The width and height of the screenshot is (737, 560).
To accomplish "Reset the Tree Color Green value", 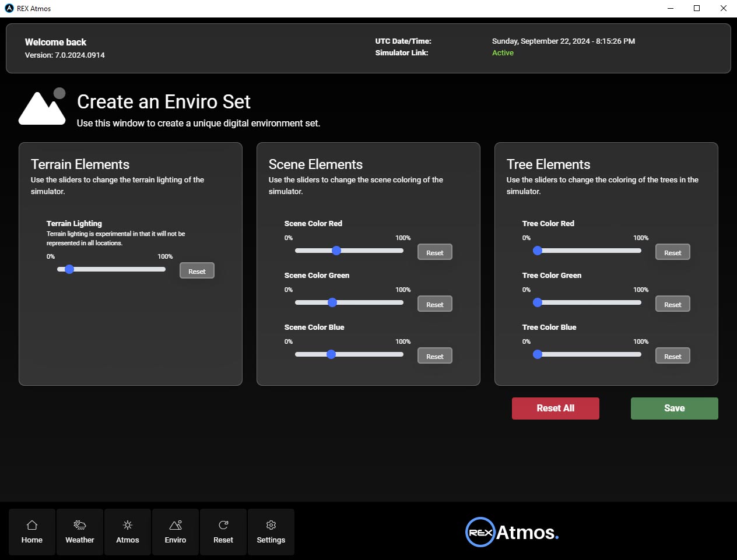I will pos(672,304).
